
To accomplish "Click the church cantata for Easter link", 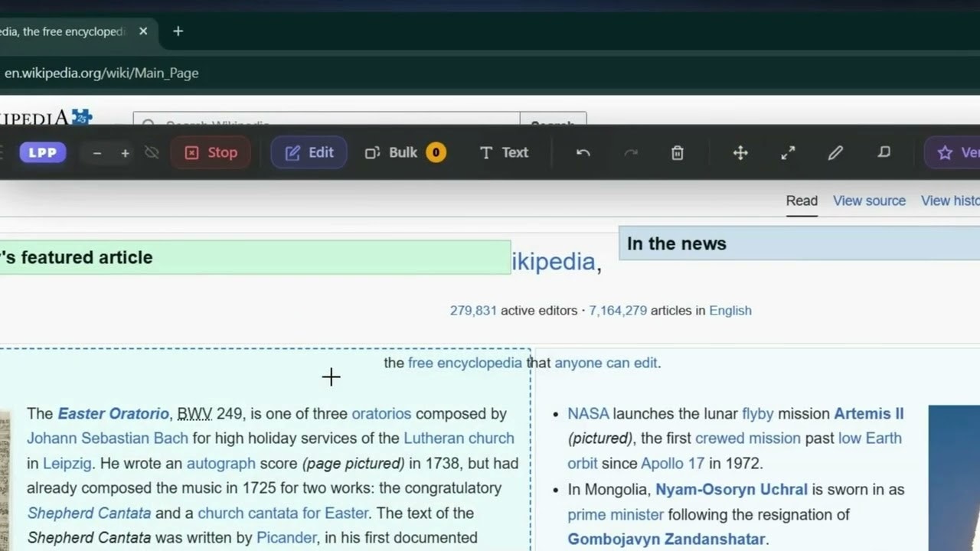I will tap(283, 513).
